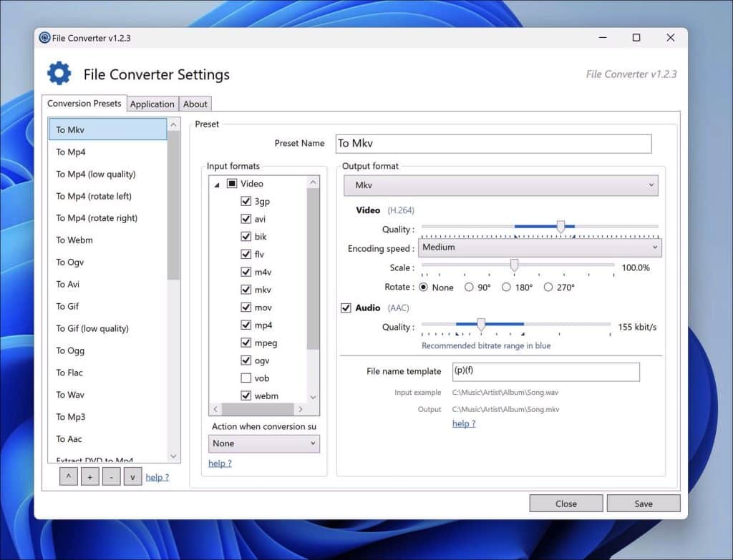The width and height of the screenshot is (733, 560).
Task: Open the Action when conversion dropdown
Action: click(263, 443)
